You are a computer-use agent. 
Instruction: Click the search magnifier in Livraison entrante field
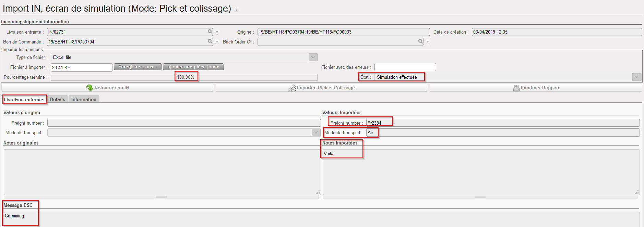tap(210, 31)
